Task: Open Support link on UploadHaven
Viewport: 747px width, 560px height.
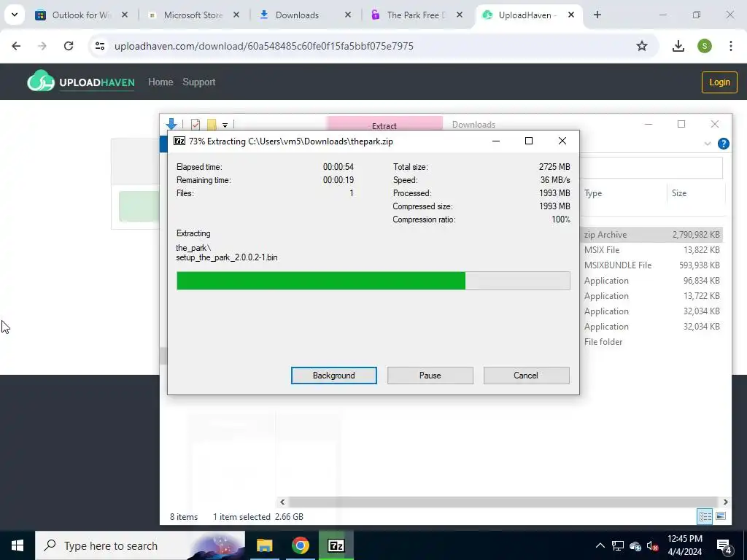Action: click(x=198, y=82)
